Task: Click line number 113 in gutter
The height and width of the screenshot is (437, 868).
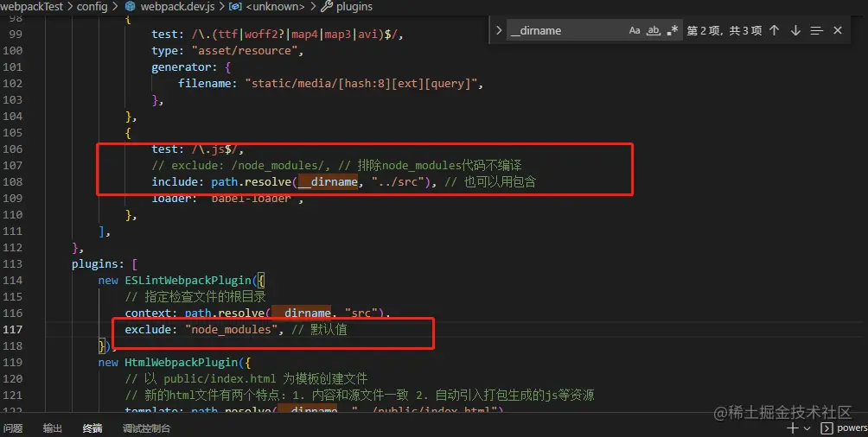Action: [x=12, y=264]
